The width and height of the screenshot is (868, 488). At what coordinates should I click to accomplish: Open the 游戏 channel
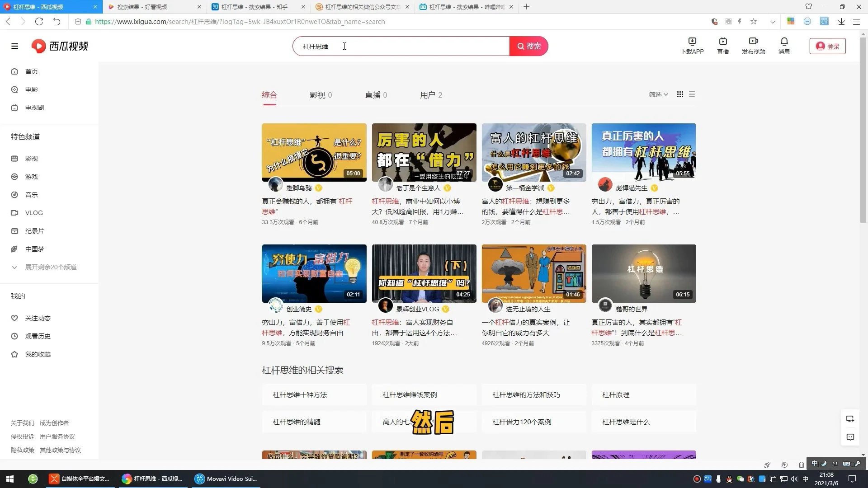[x=32, y=177]
